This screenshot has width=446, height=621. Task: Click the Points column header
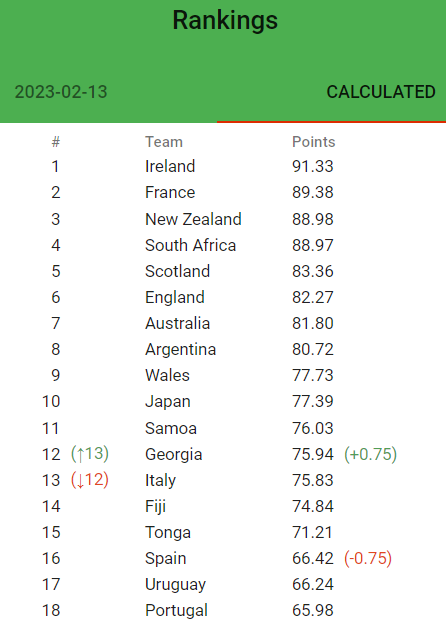coord(314,142)
